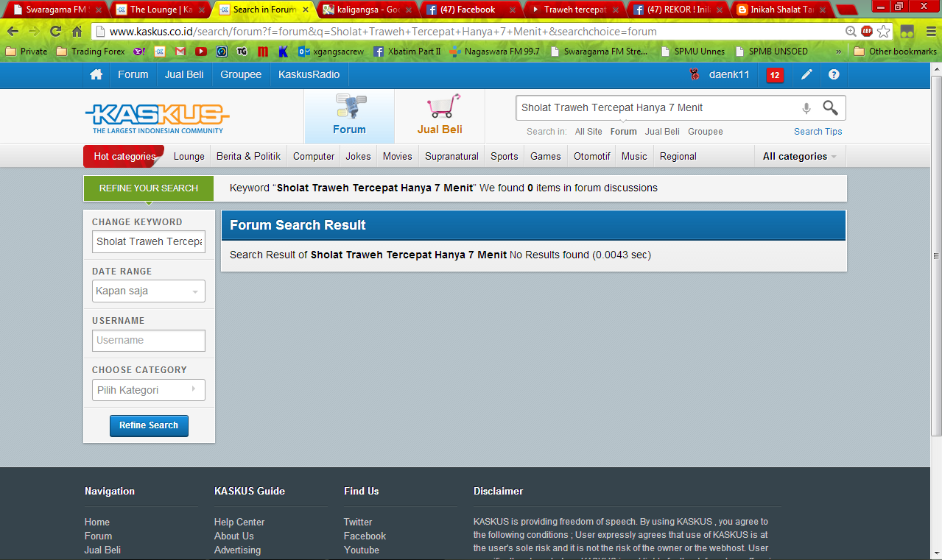This screenshot has height=560, width=942.
Task: Close the Search in Forum tab
Action: [306, 10]
